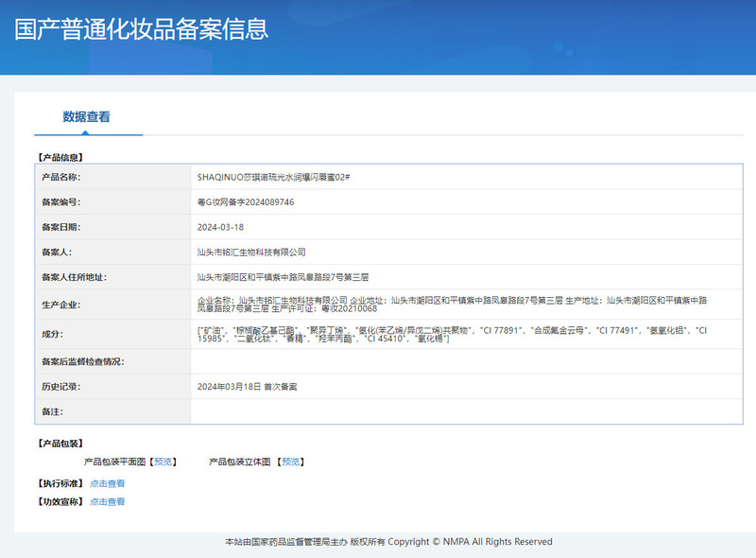756x558 pixels.
Task: Open 点击查看 link beside 执行标准
Action: coord(107,483)
